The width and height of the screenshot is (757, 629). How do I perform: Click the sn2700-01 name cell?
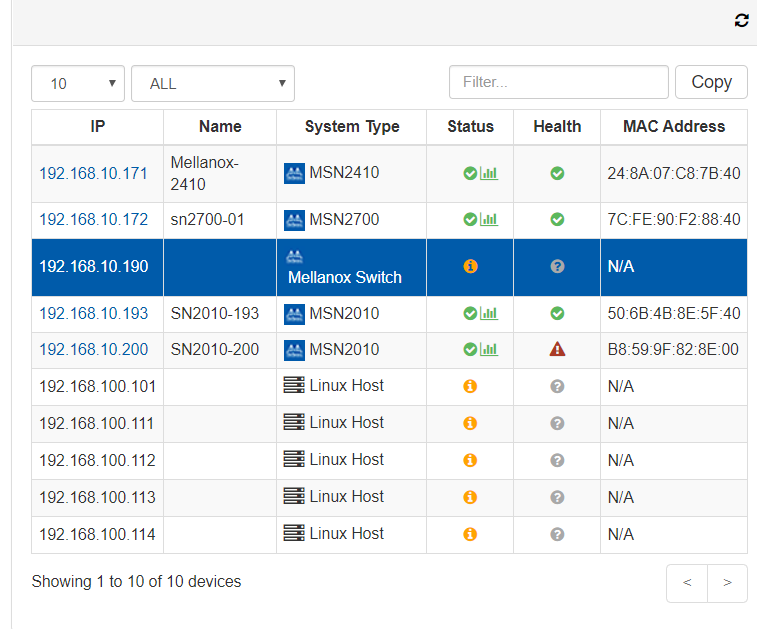click(x=220, y=220)
